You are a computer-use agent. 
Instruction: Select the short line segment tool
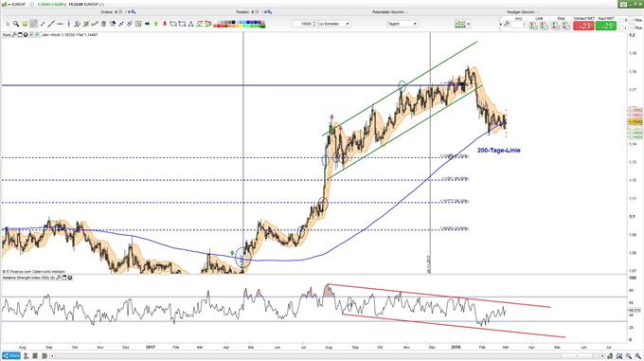43,24
